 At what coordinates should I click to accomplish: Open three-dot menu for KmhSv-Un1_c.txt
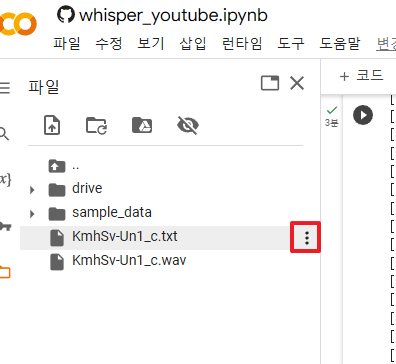pos(307,238)
